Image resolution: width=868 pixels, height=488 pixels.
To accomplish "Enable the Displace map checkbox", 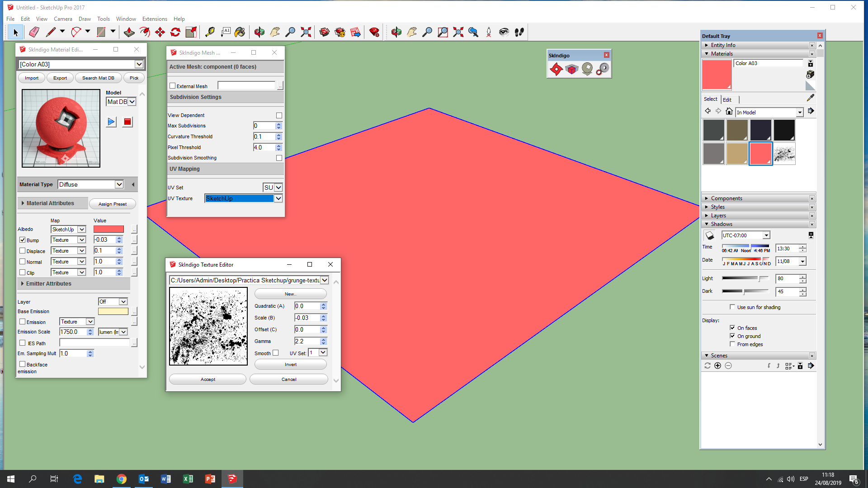I will [23, 251].
